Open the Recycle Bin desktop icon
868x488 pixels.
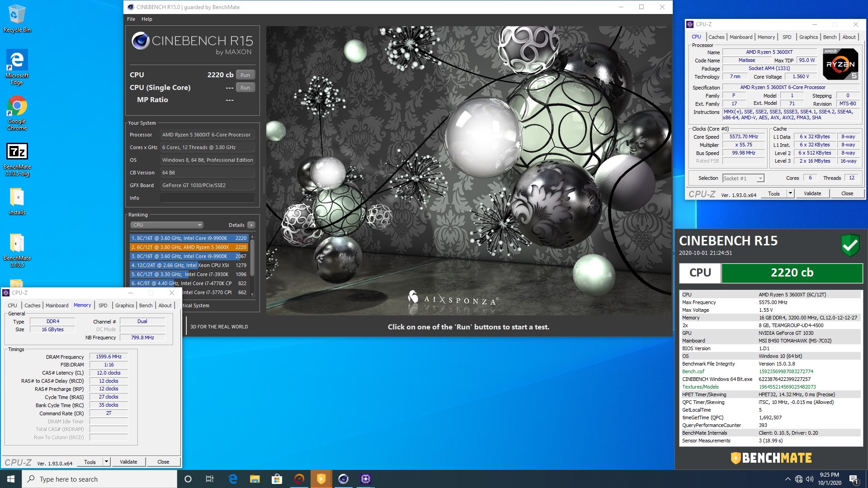point(17,19)
